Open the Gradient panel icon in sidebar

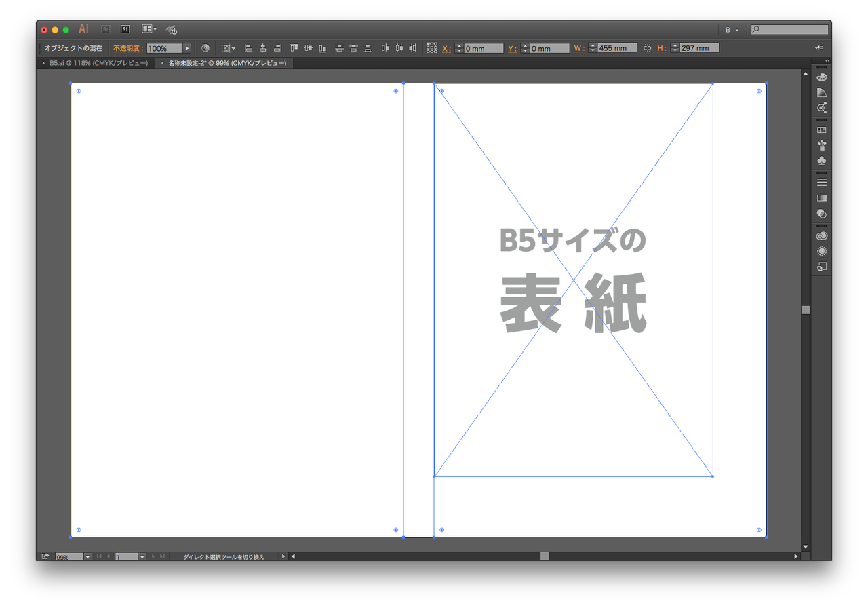pyautogui.click(x=821, y=197)
